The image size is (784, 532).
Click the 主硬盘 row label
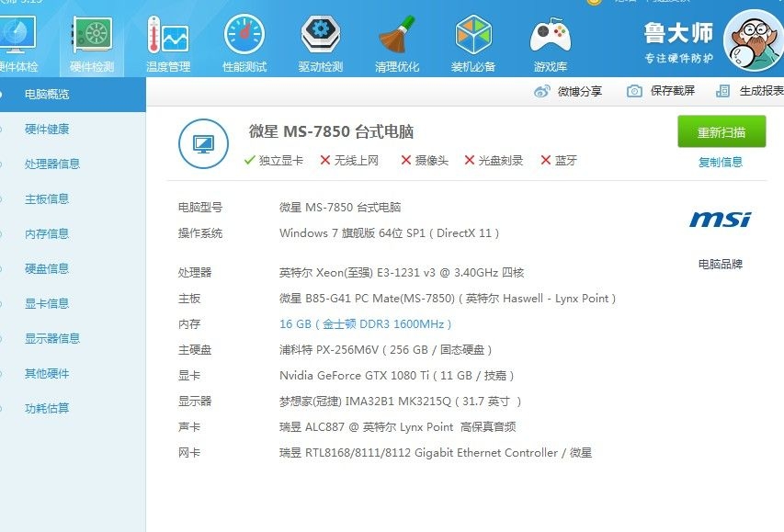[195, 350]
